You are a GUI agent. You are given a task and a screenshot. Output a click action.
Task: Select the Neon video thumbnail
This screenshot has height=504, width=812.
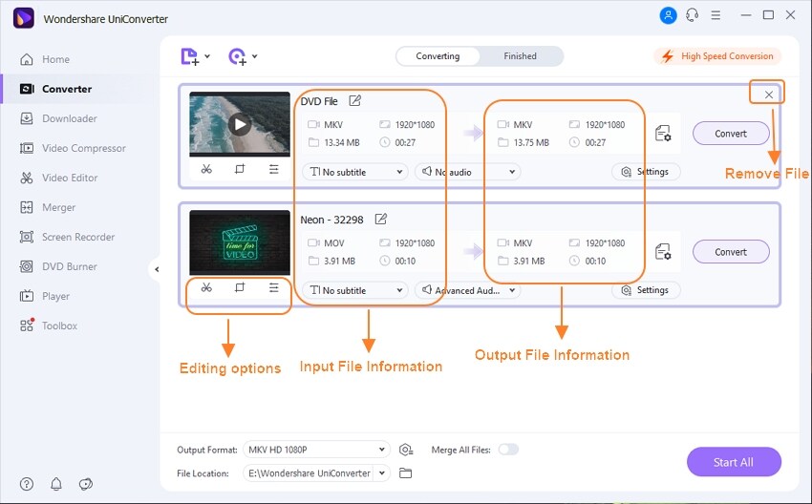(240, 242)
